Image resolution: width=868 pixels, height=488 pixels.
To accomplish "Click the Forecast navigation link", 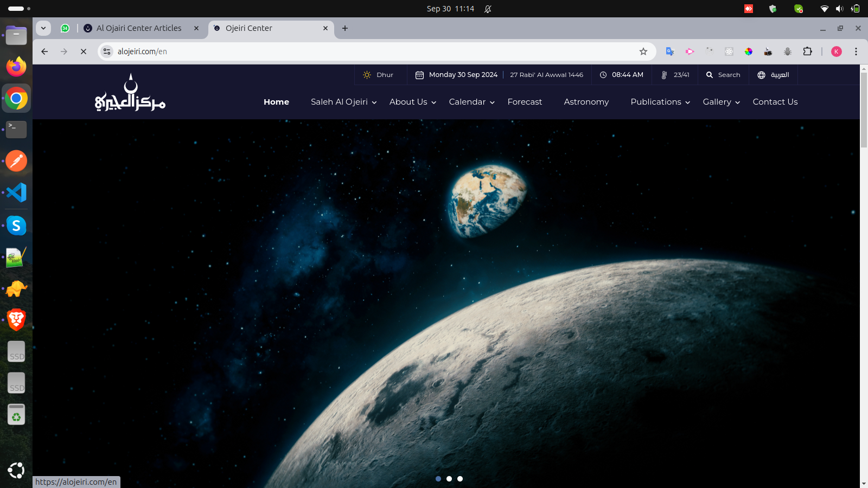I will pyautogui.click(x=525, y=101).
